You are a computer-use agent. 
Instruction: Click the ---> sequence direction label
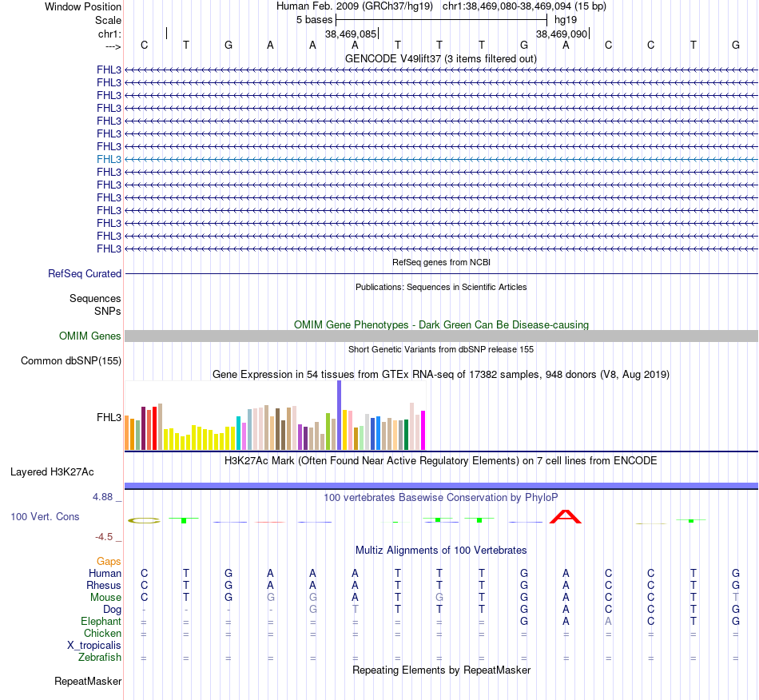point(113,46)
